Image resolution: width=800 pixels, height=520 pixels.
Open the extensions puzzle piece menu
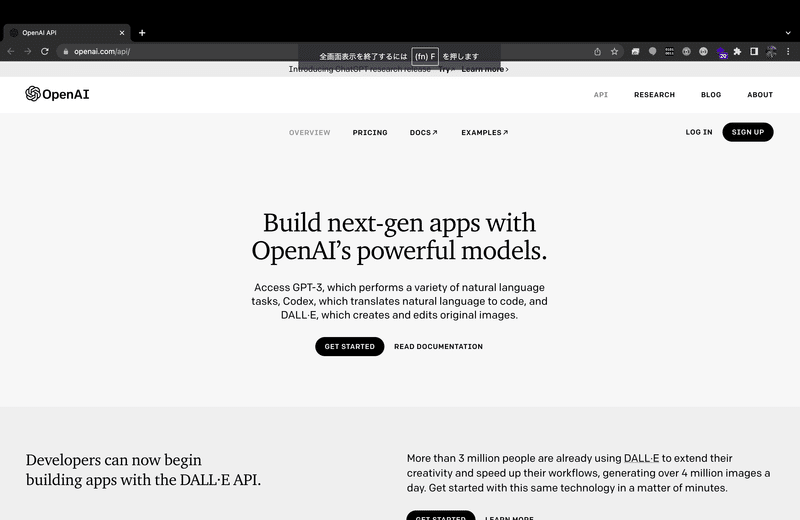tap(737, 52)
